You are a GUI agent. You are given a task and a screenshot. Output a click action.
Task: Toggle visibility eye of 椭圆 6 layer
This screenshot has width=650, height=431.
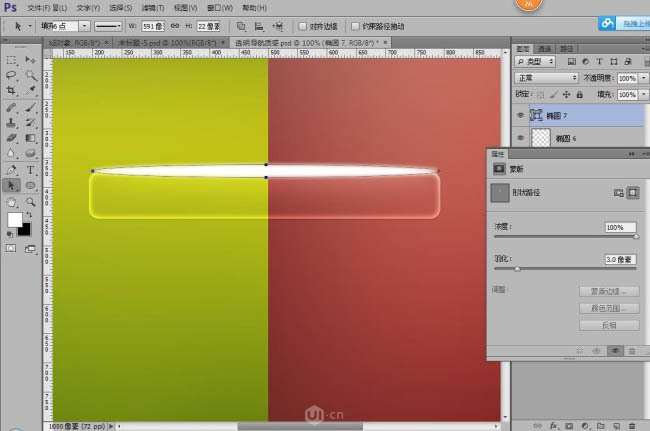point(521,138)
